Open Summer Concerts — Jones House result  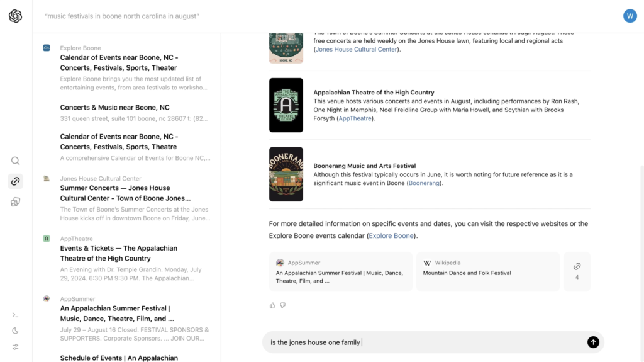125,193
